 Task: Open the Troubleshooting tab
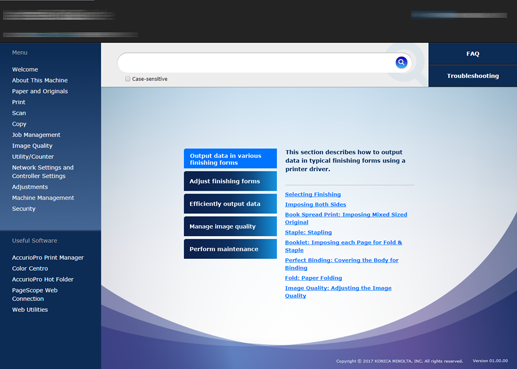(473, 76)
